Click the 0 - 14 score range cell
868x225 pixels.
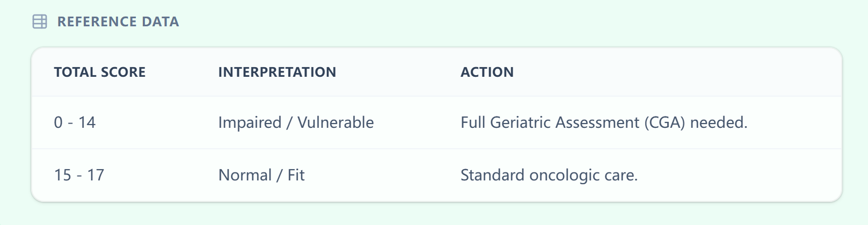[75, 122]
